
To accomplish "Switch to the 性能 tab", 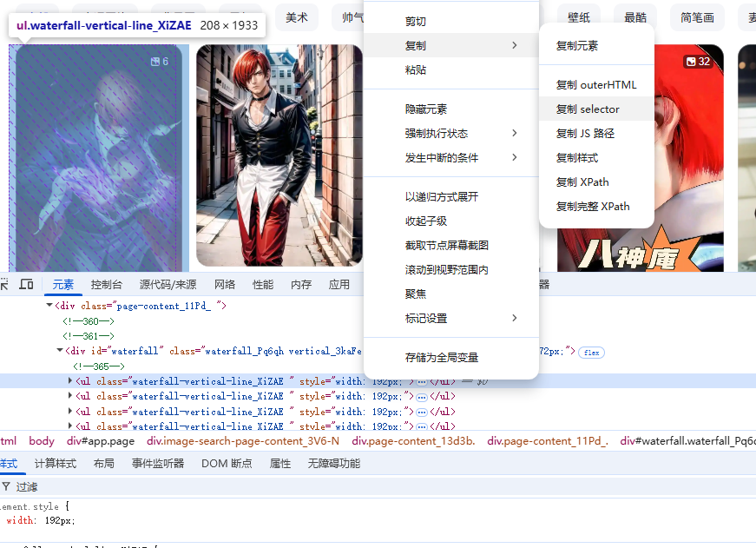I will click(263, 285).
